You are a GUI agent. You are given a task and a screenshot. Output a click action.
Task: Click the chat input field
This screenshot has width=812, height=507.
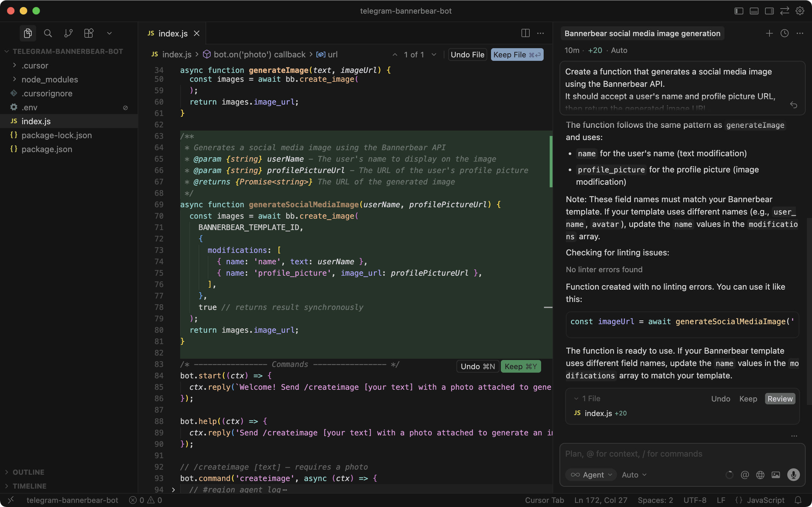click(681, 454)
